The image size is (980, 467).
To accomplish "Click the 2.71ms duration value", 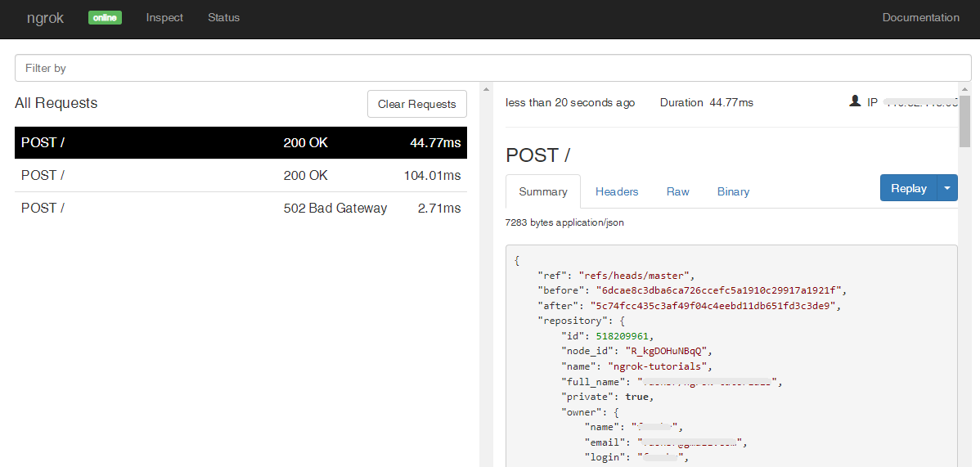I will (x=438, y=209).
